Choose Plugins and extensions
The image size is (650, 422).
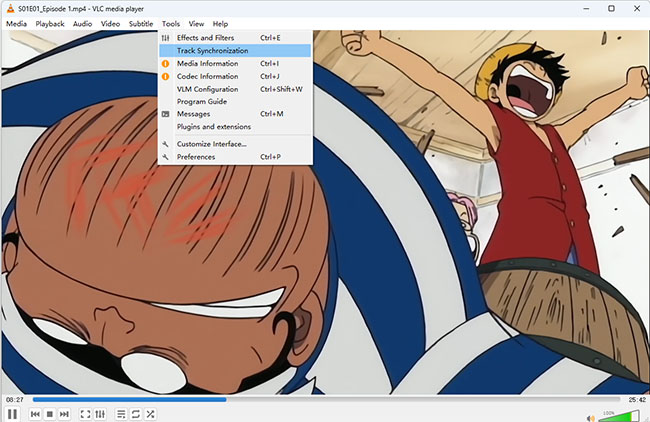tap(235, 127)
